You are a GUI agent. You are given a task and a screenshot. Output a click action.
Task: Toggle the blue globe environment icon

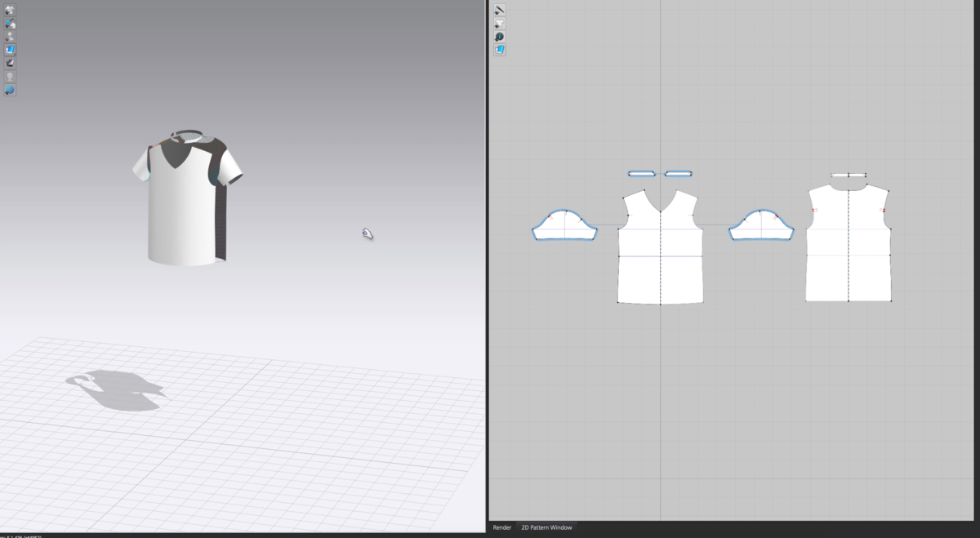[10, 90]
